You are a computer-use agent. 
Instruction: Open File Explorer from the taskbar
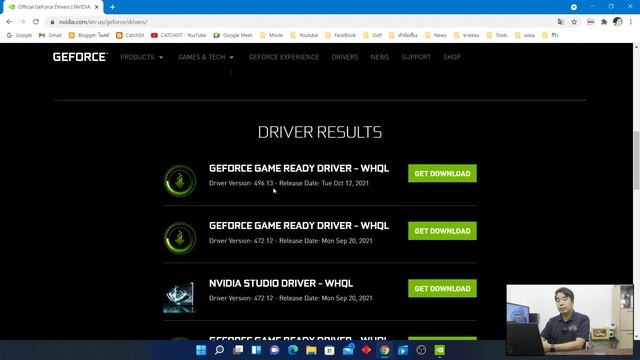(311, 350)
